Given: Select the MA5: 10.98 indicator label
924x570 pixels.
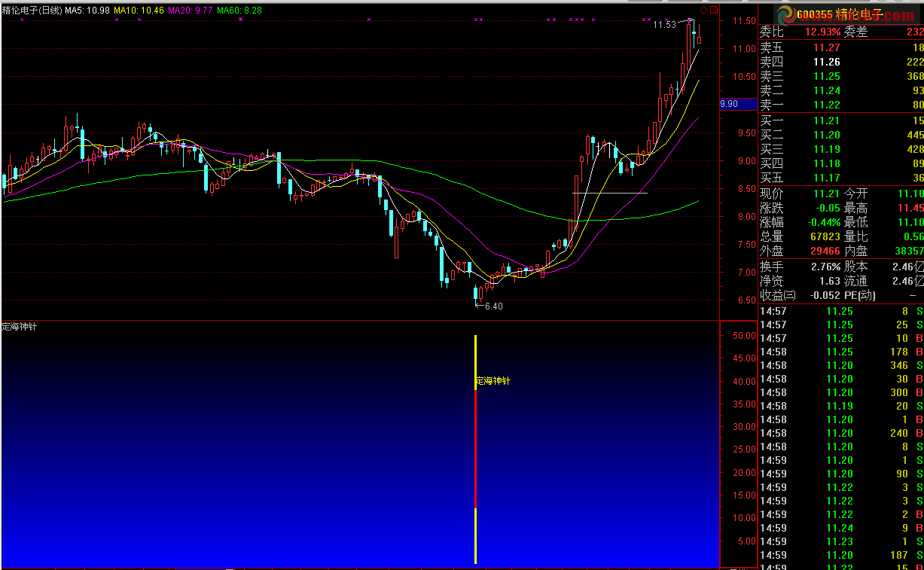Looking at the screenshot, I should tap(88, 11).
